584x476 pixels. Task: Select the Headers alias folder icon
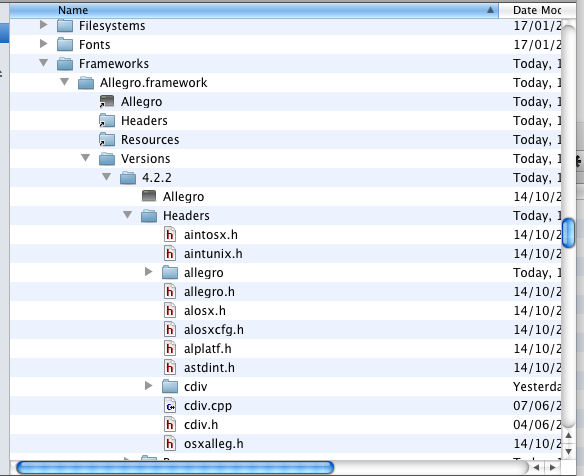107,121
